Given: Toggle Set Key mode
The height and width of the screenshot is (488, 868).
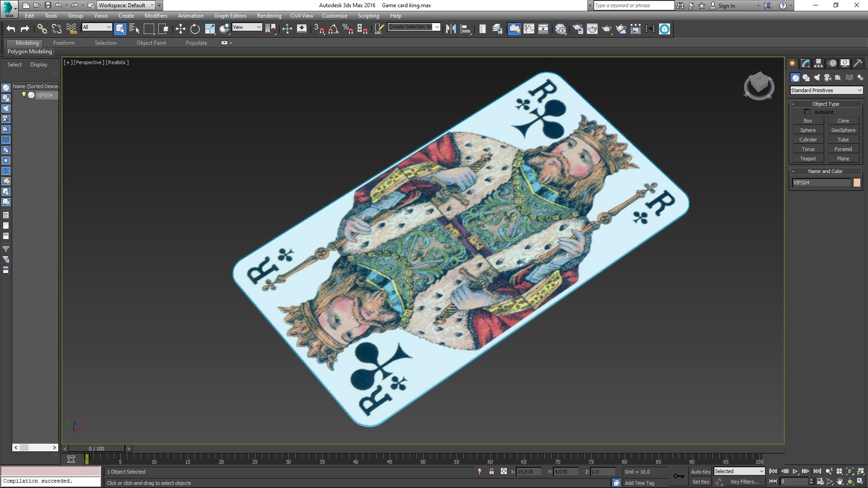Looking at the screenshot, I should [x=701, y=482].
